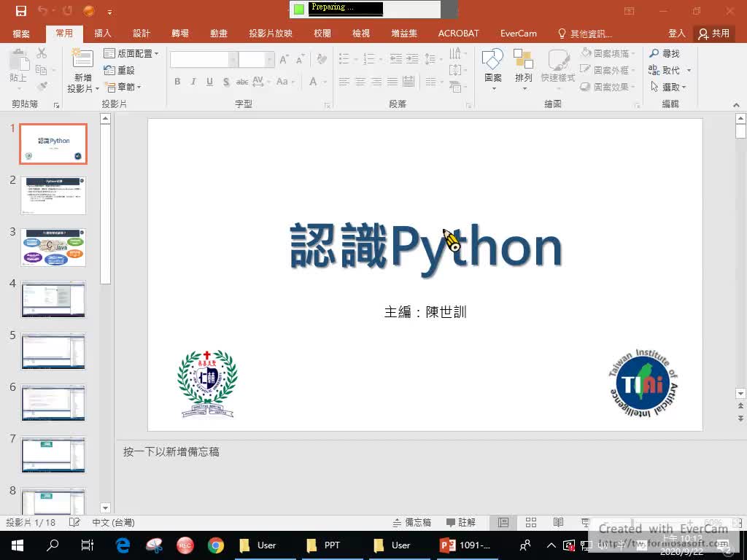Switch to the EverCam ribbon tab
The width and height of the screenshot is (747, 560).
tap(519, 34)
